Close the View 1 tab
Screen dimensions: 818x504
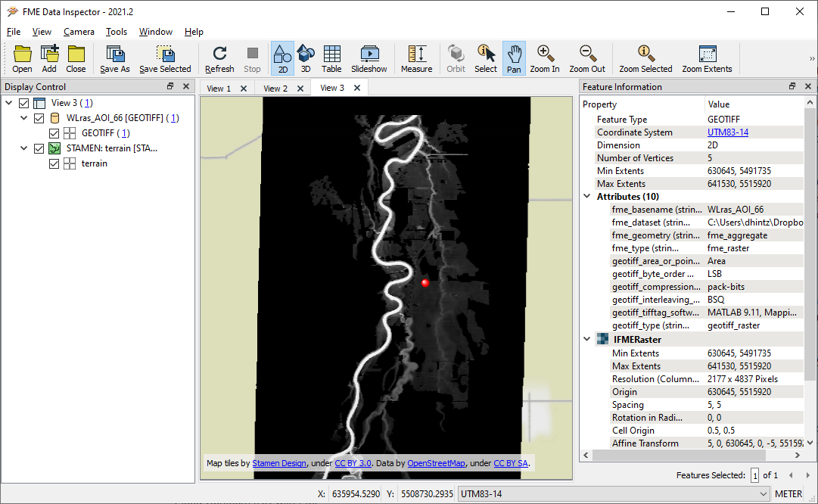click(x=243, y=89)
